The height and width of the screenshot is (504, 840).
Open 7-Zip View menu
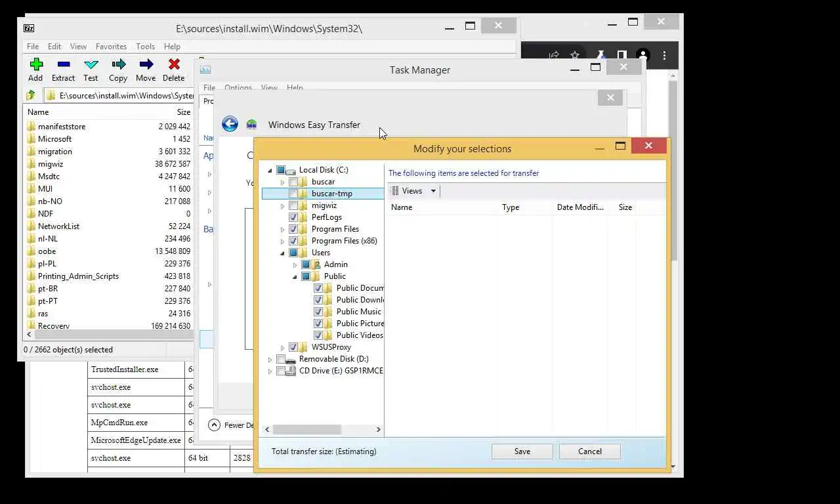pyautogui.click(x=78, y=47)
